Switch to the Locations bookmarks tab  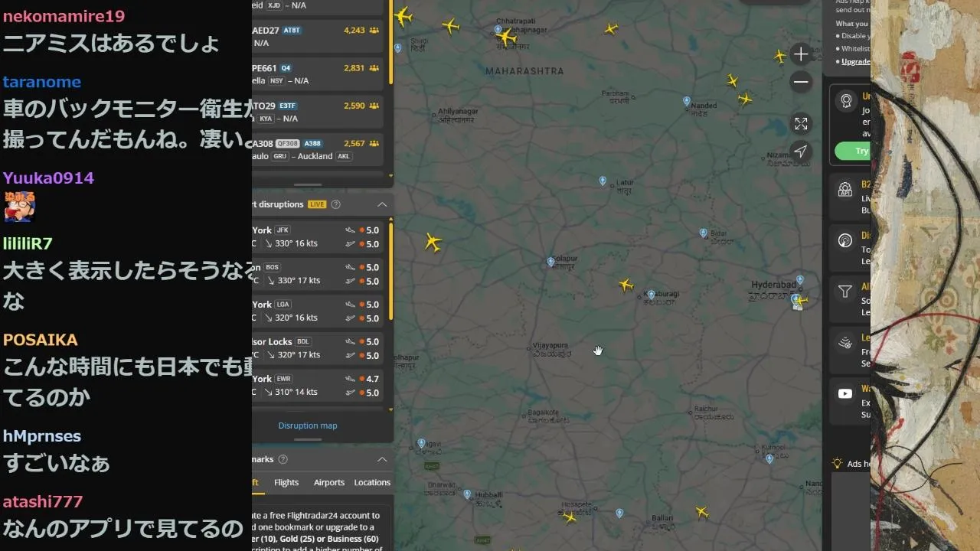point(372,482)
